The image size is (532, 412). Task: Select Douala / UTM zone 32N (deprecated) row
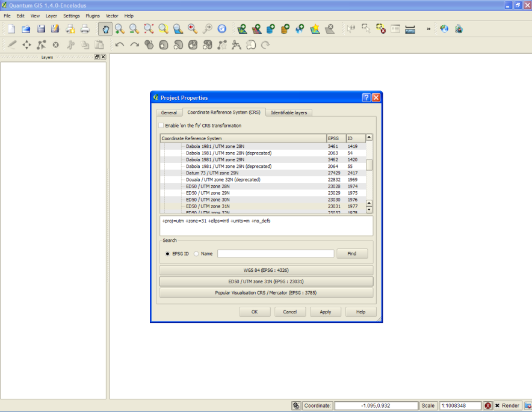[263, 180]
